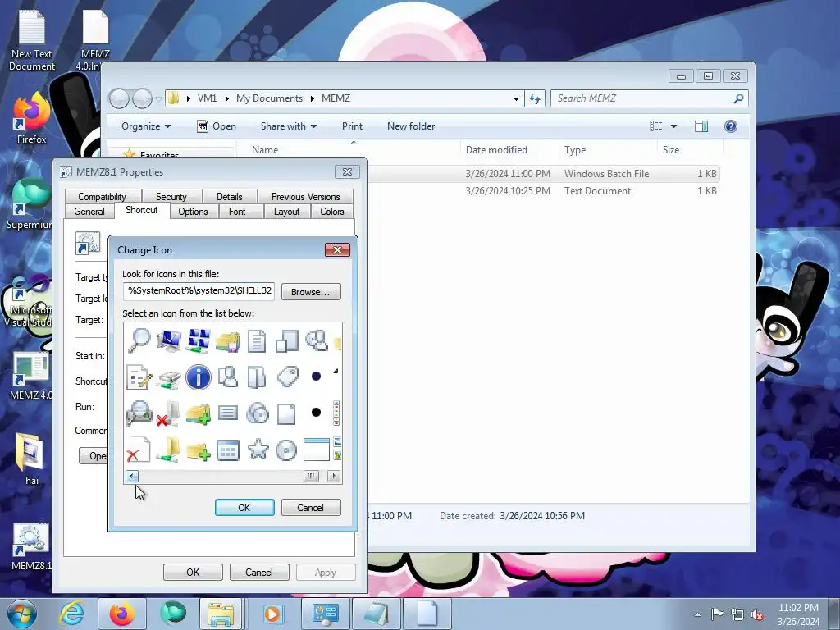Open the Windows Start button

[21, 614]
